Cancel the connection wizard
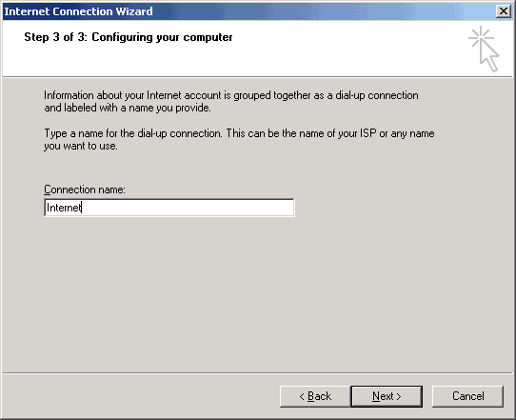The image size is (516, 420). 468,396
